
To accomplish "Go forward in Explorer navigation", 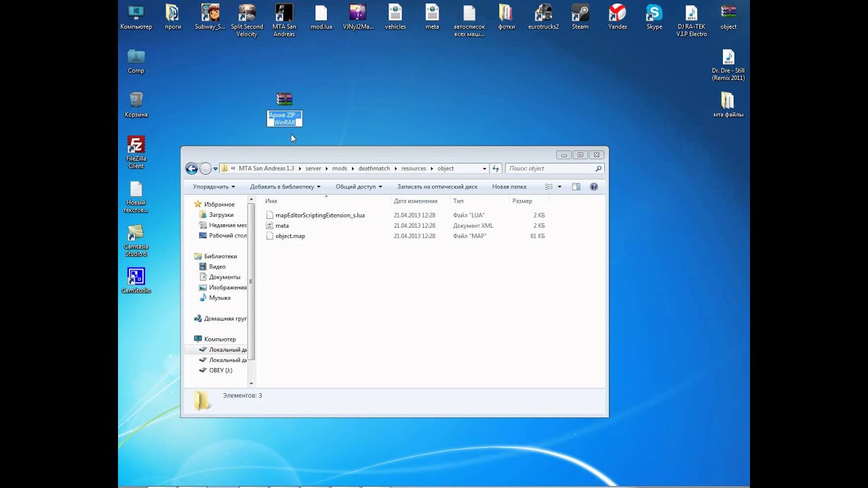I will click(x=205, y=169).
